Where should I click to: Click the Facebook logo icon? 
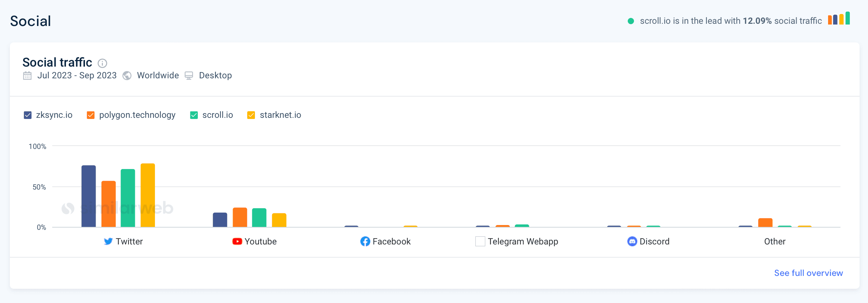365,242
